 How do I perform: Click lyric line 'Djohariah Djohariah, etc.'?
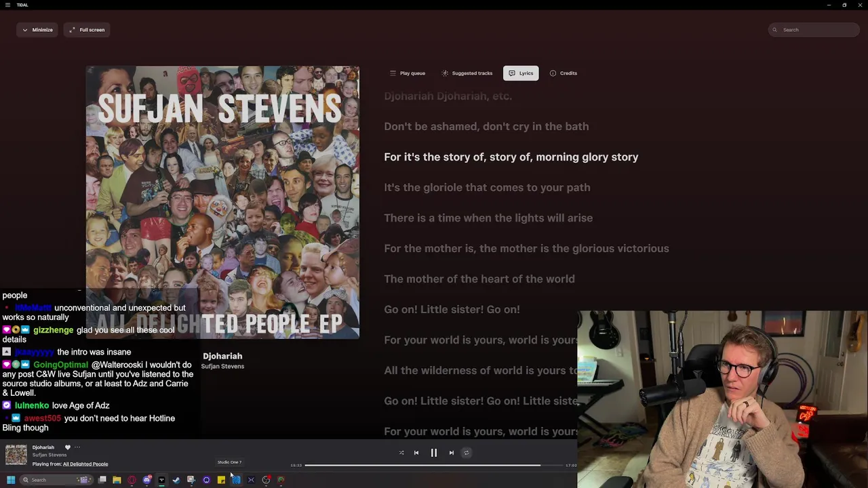tap(448, 96)
